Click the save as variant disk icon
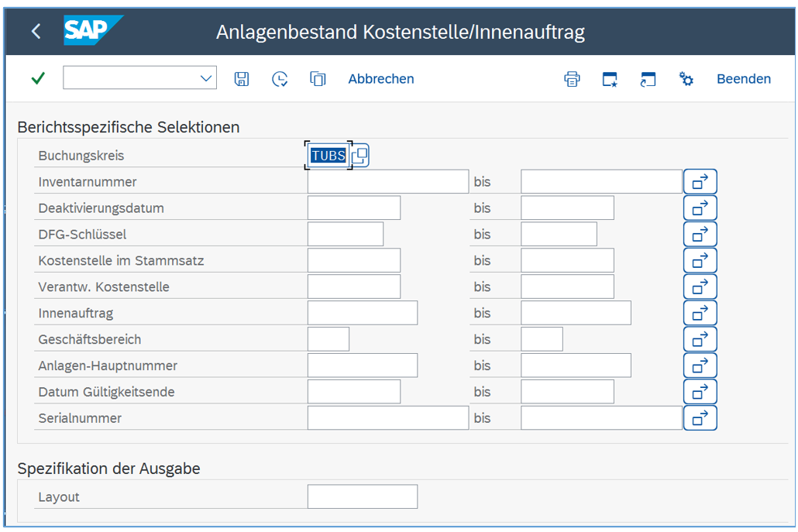 pyautogui.click(x=242, y=79)
